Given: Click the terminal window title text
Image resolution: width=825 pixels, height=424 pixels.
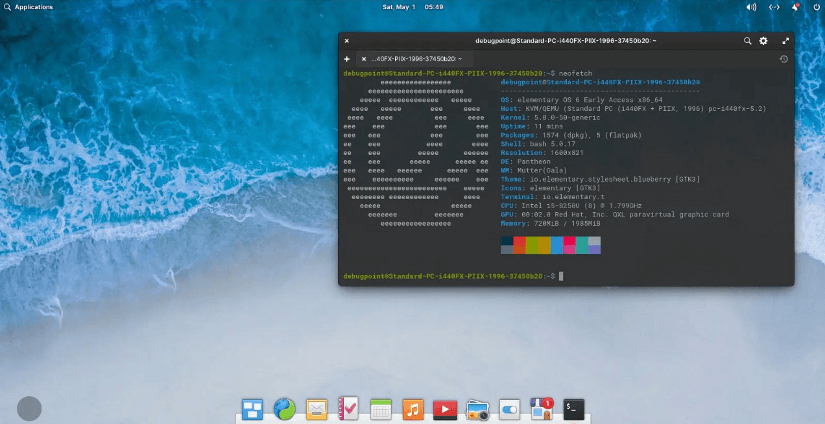Looking at the screenshot, I should [566, 41].
